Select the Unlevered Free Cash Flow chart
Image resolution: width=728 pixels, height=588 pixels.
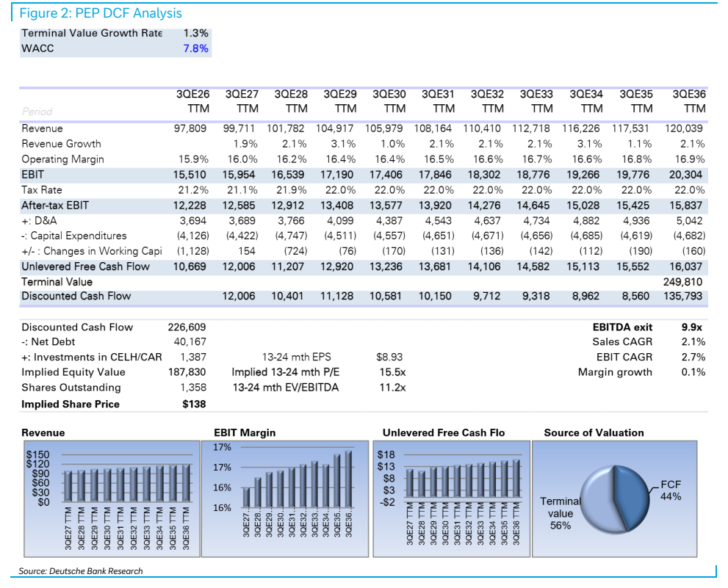click(451, 499)
